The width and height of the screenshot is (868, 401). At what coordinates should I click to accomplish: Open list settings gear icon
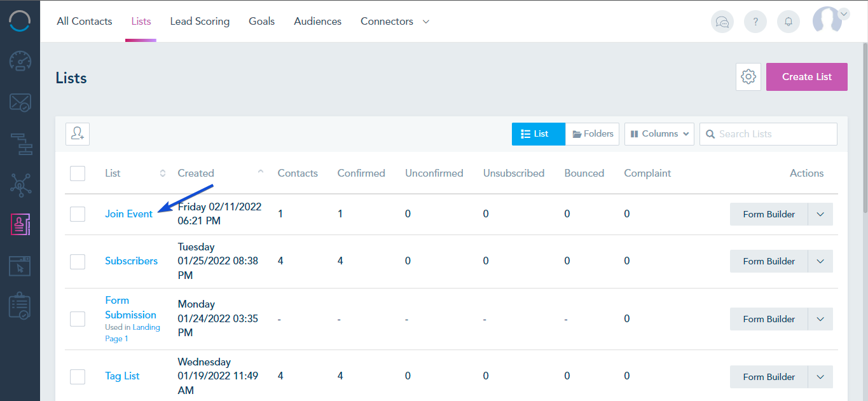click(748, 77)
